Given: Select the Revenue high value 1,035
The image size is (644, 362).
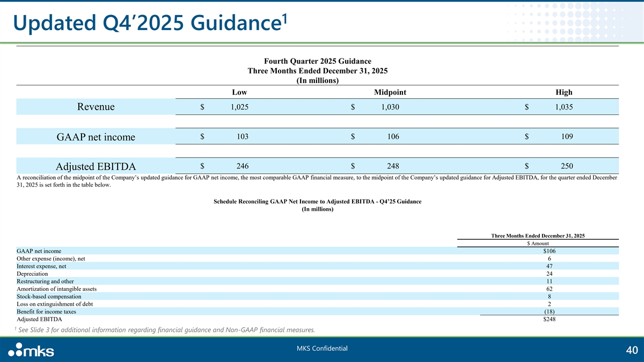Looking at the screenshot, I should pyautogui.click(x=564, y=107).
